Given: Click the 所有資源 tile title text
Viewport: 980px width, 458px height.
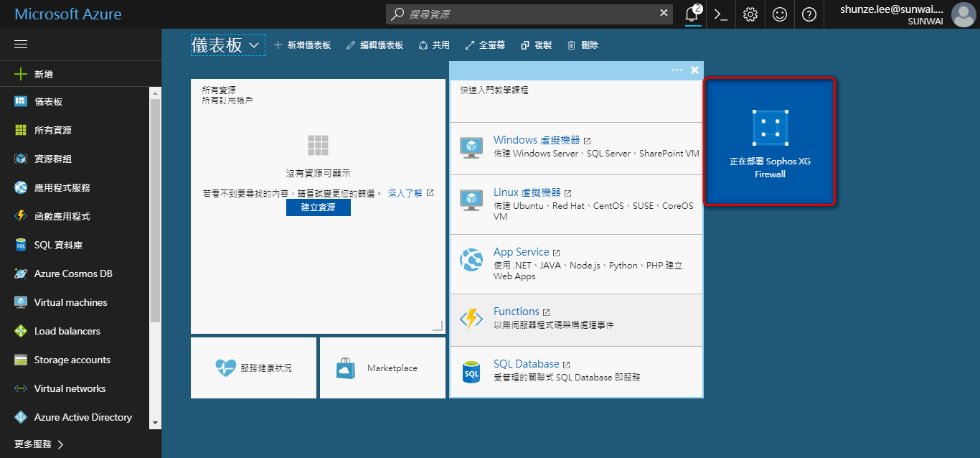Looking at the screenshot, I should click(219, 90).
